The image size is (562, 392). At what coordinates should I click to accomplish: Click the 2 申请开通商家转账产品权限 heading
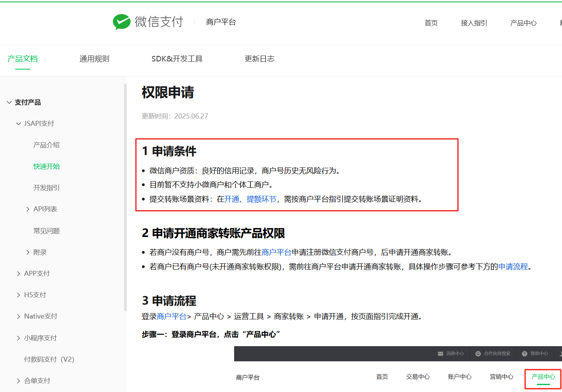tap(214, 233)
